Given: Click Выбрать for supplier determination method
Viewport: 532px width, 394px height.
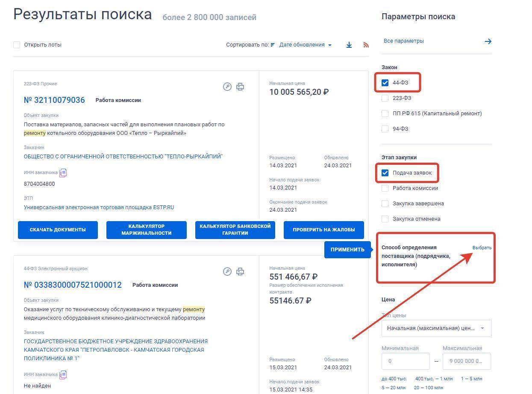Looking at the screenshot, I should 482,248.
